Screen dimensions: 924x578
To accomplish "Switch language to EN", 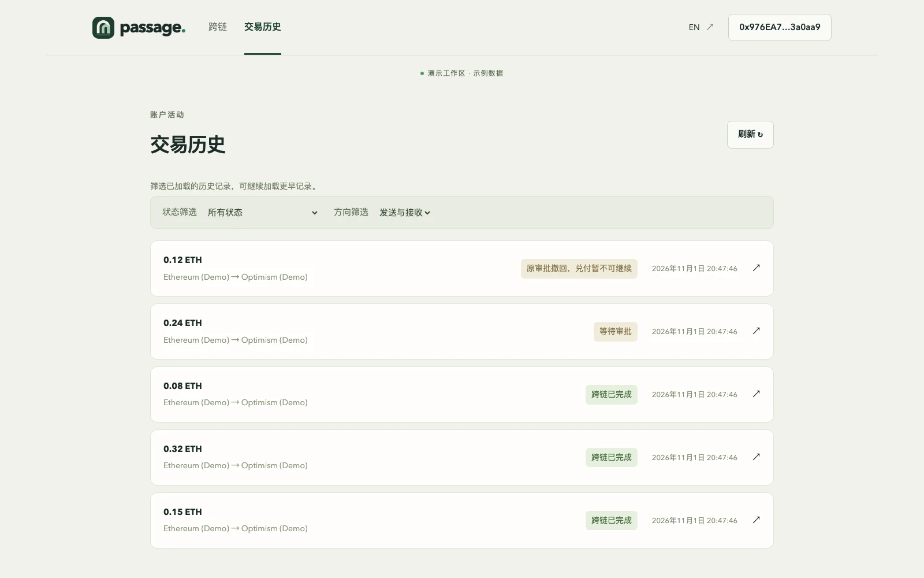I will tap(694, 27).
